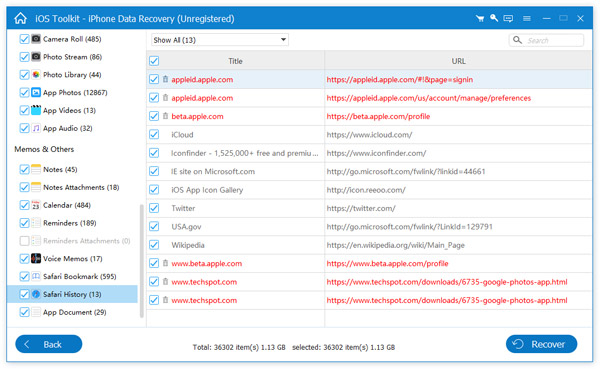Click the en.wikipedia.org Main_Page URL
Viewport: 600px width, 369px height.
tap(395, 245)
